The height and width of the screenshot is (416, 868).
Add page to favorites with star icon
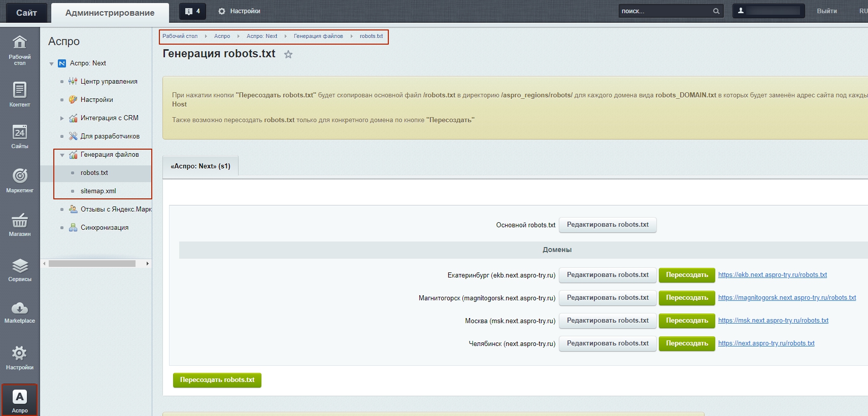pyautogui.click(x=288, y=54)
